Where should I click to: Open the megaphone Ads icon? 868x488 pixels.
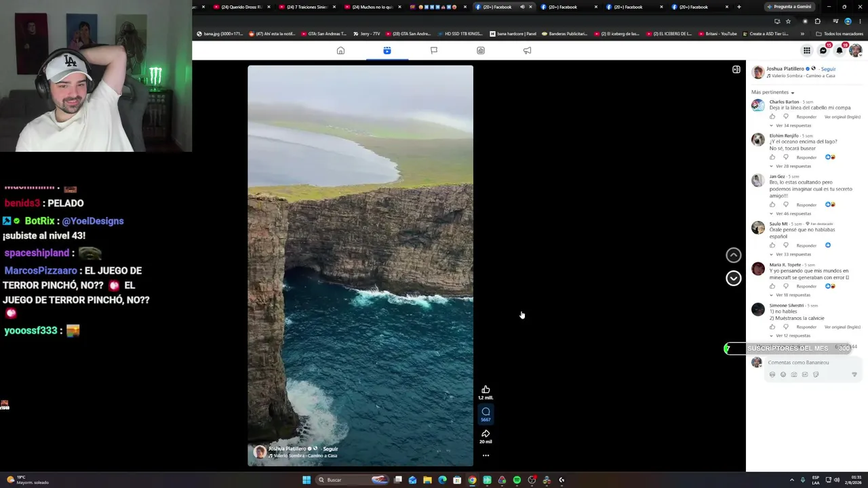click(527, 51)
